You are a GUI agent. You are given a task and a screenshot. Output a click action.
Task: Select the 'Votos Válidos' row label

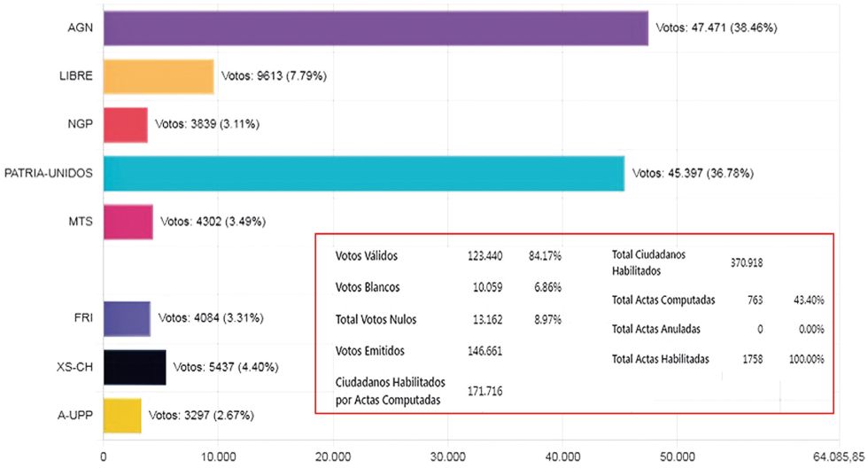click(367, 256)
